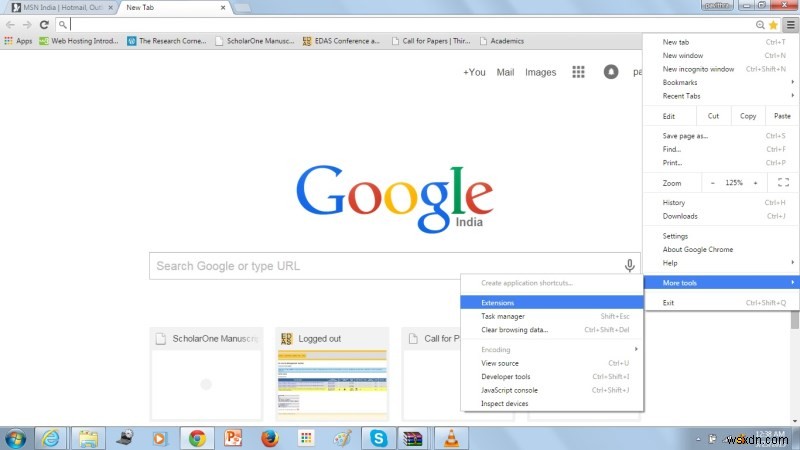Open Windows Media Player in taskbar
Image resolution: width=800 pixels, height=450 pixels.
click(160, 439)
